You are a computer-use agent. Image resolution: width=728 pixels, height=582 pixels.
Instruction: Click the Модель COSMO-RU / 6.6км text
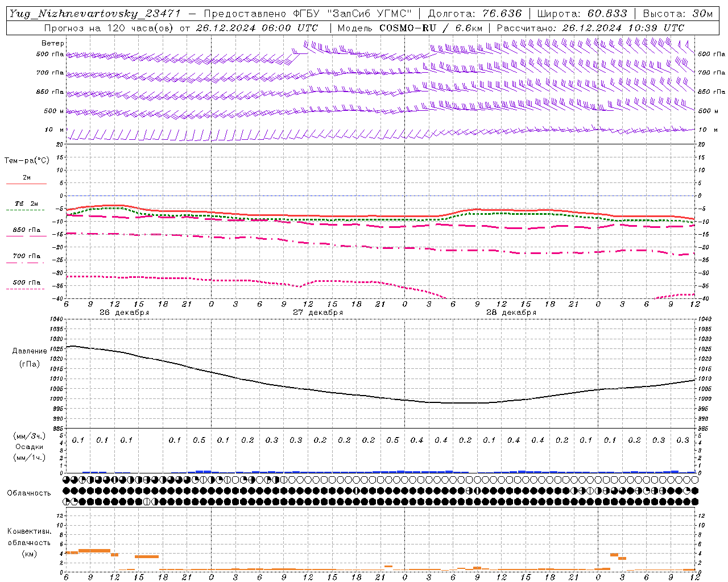click(410, 28)
